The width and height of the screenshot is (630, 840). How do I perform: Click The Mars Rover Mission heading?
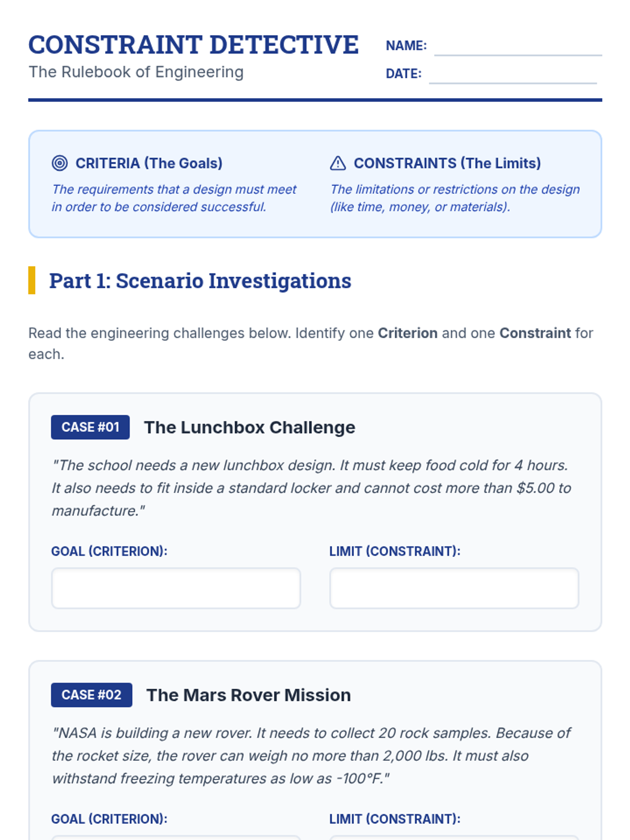(x=248, y=695)
